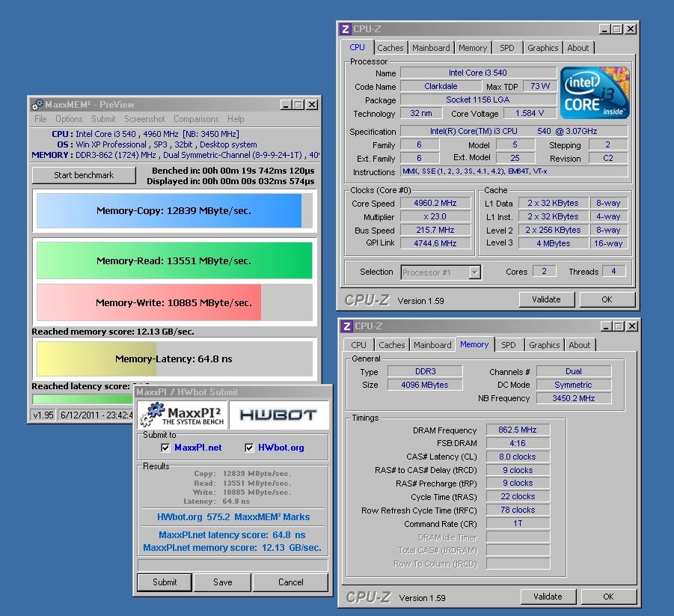Open the Processor #1 selection dropdown
Screen dimensions: 674x616
tap(474, 272)
